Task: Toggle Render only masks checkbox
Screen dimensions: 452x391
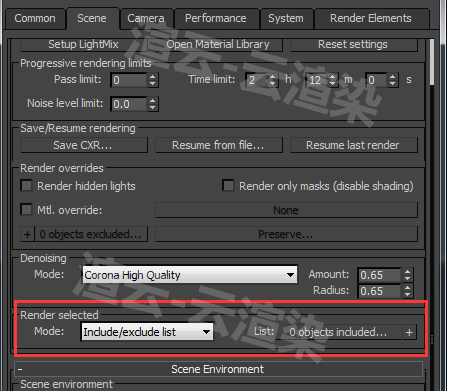Action: click(x=228, y=186)
